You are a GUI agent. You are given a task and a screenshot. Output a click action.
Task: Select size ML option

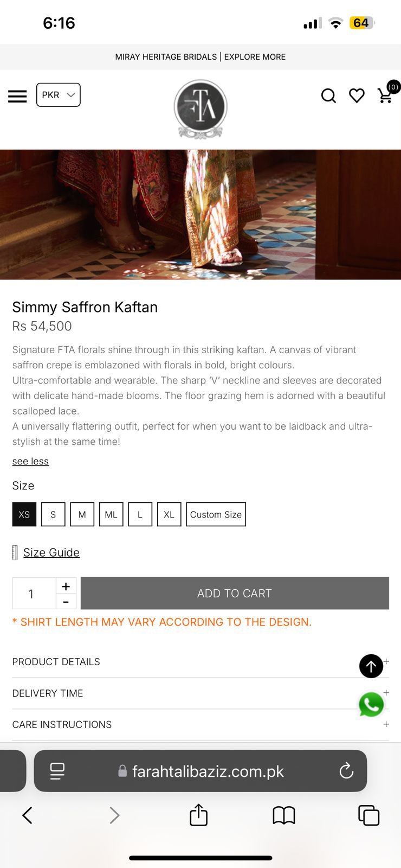[111, 514]
